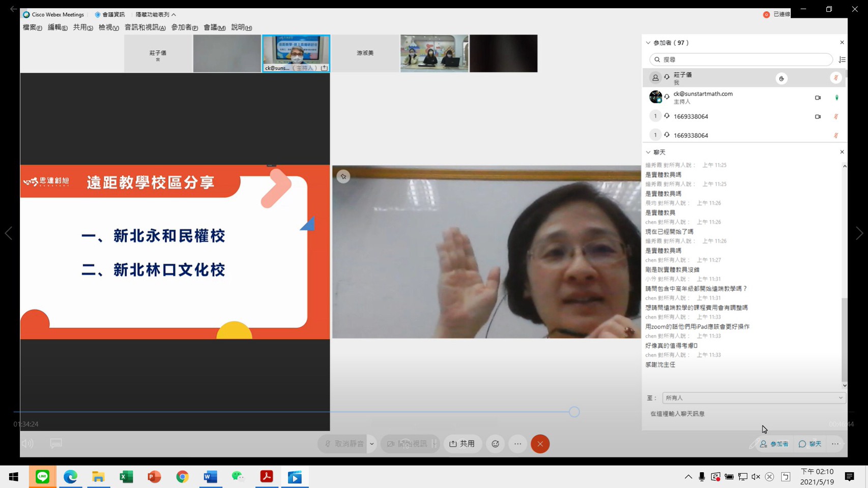Open the LINE app in taskbar
868x488 pixels.
click(42, 477)
